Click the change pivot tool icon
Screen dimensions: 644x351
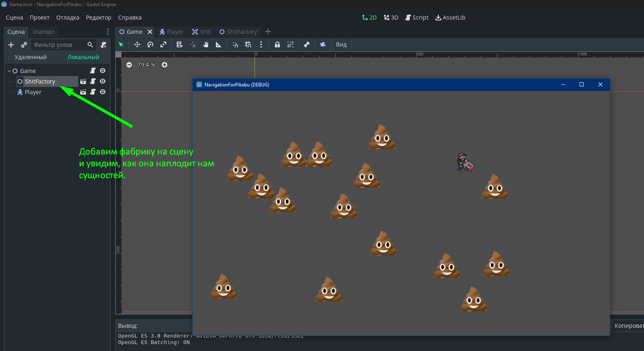(x=193, y=44)
